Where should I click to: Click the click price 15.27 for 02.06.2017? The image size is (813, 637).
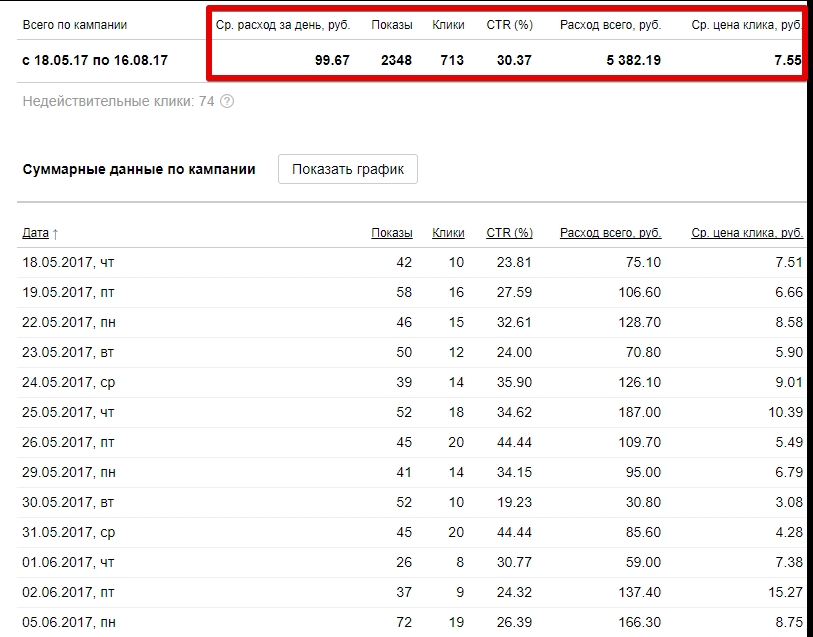coord(786,593)
